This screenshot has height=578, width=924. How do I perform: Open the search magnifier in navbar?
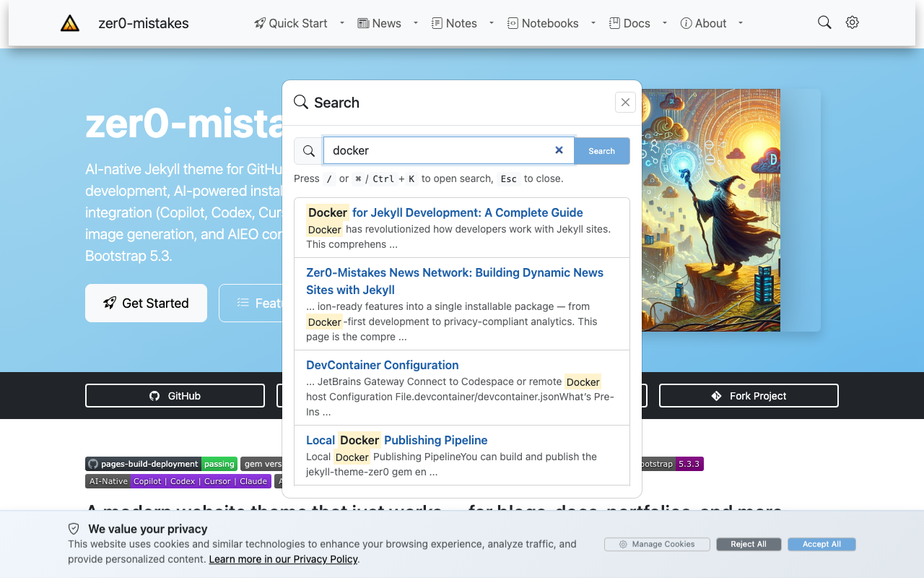click(824, 22)
